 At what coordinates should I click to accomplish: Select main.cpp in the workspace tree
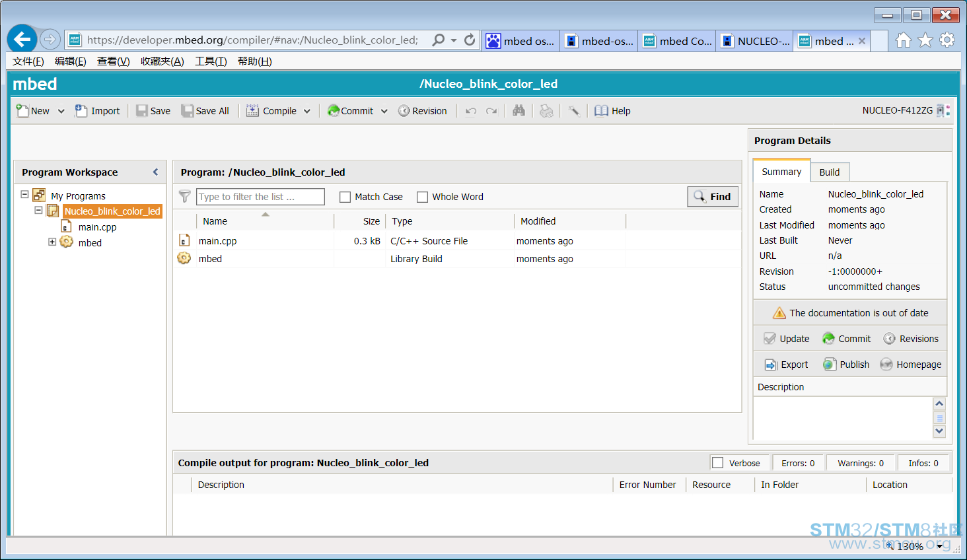pyautogui.click(x=97, y=227)
